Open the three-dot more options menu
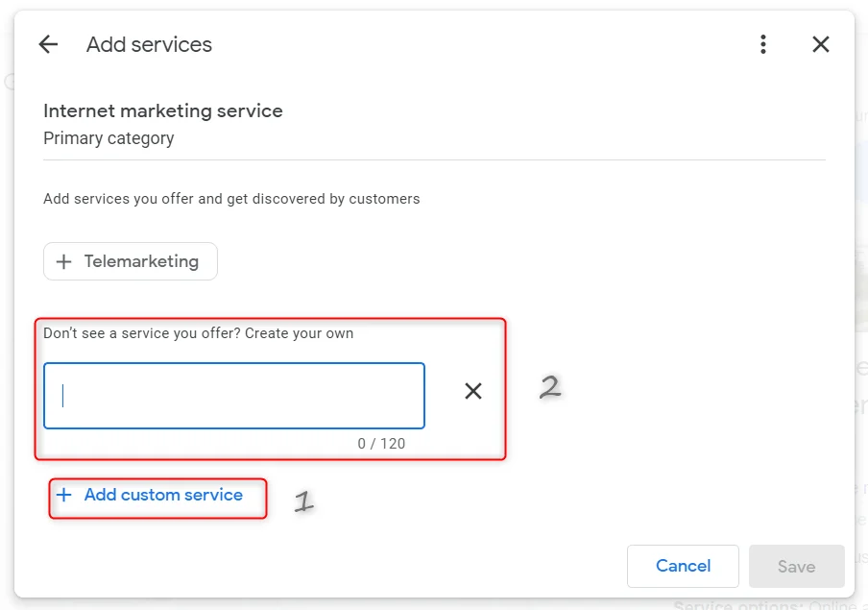The image size is (868, 610). click(762, 44)
